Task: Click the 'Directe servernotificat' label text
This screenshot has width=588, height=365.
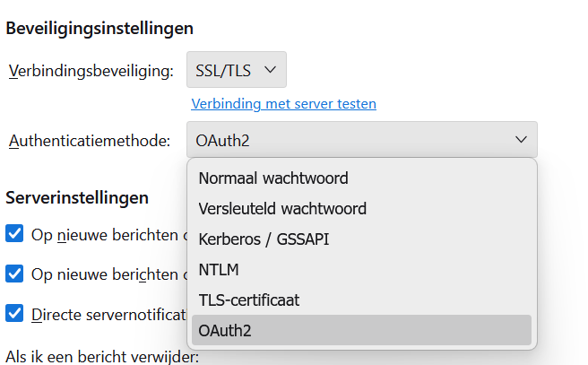Action: (x=108, y=314)
